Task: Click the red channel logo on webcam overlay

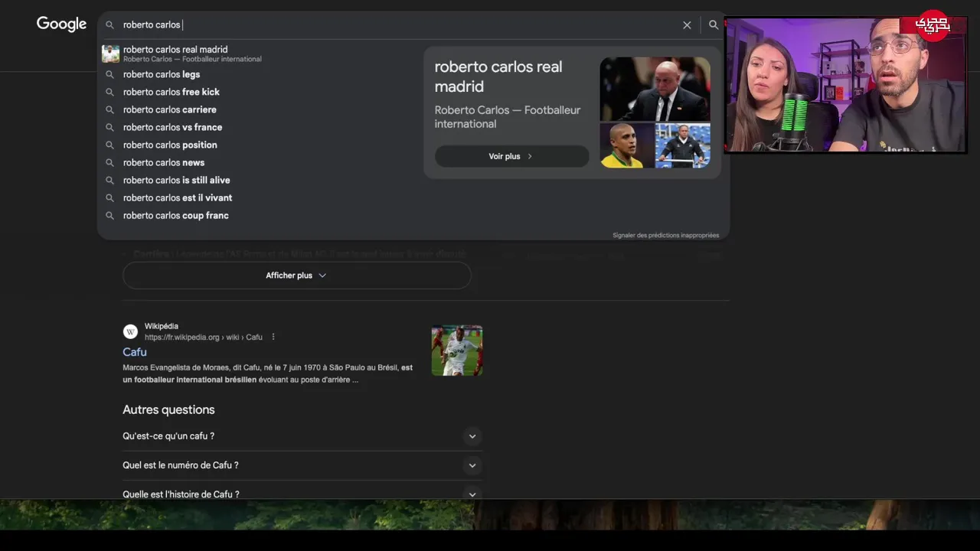Action: coord(933,25)
